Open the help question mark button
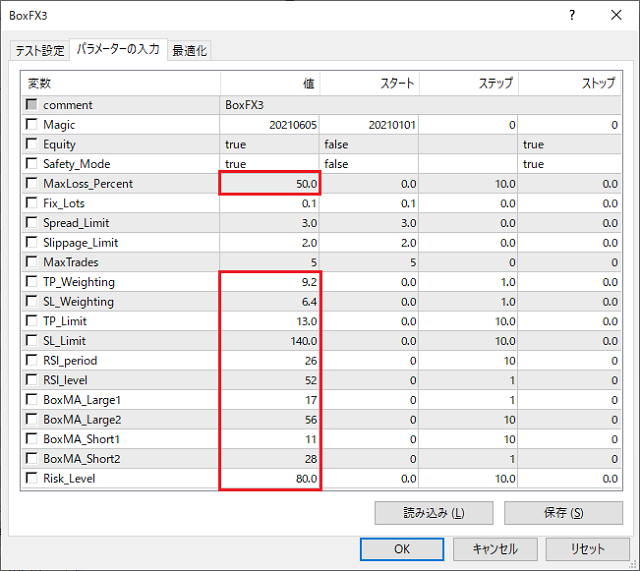 tap(572, 15)
